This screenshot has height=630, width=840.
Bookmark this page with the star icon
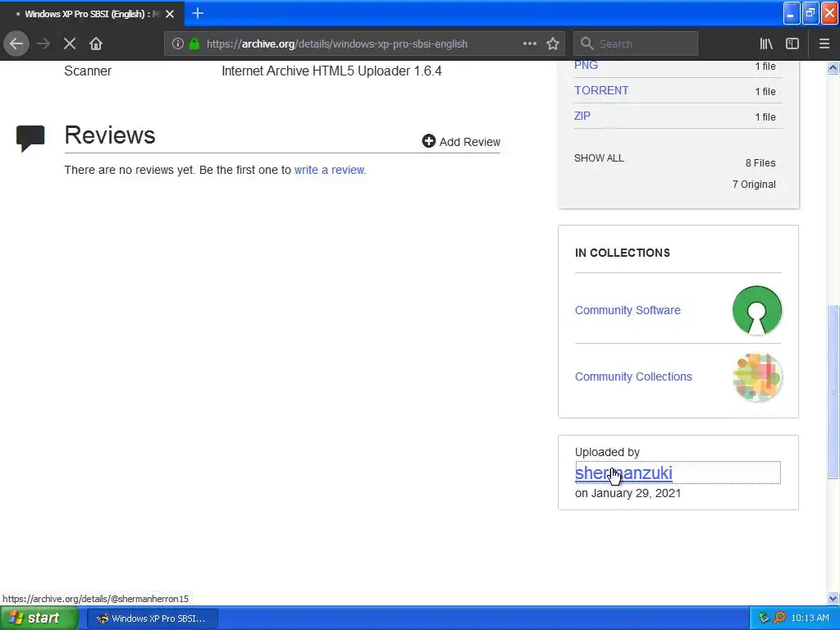(x=553, y=44)
